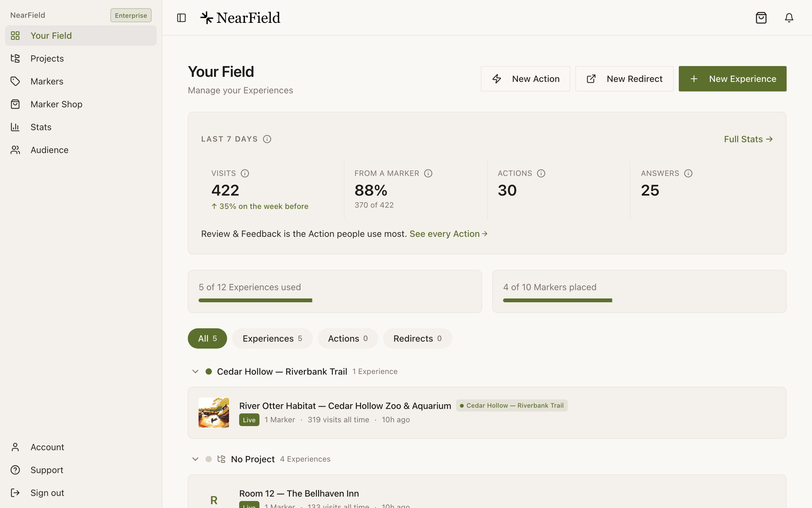Screen dimensions: 812x508
Task: Open the Full Stats link
Action: 748,139
